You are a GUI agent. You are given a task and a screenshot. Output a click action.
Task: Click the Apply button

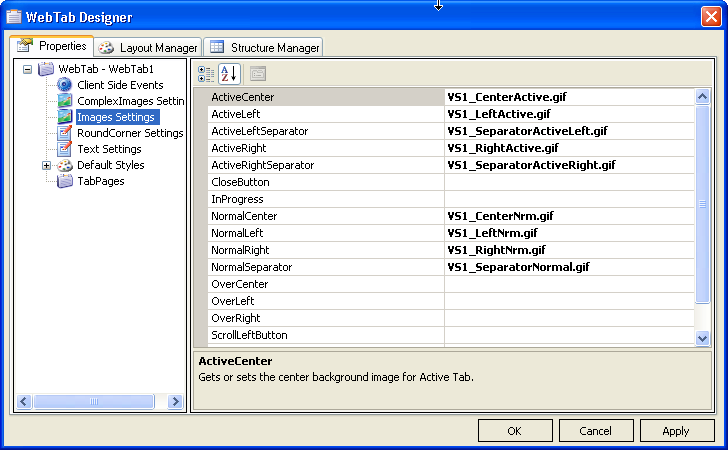pyautogui.click(x=675, y=431)
